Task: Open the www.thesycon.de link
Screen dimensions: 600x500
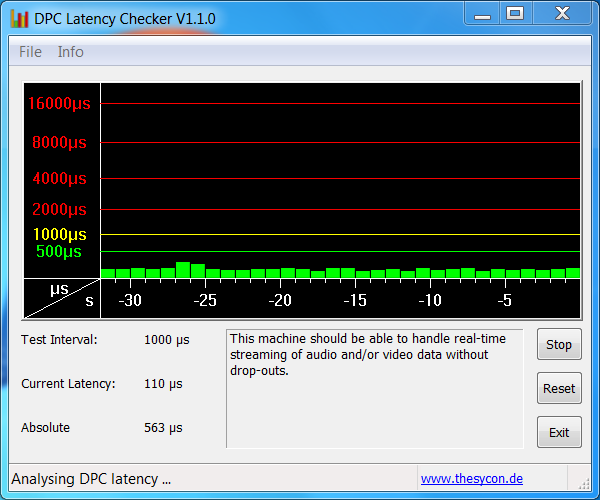Action: [x=471, y=479]
